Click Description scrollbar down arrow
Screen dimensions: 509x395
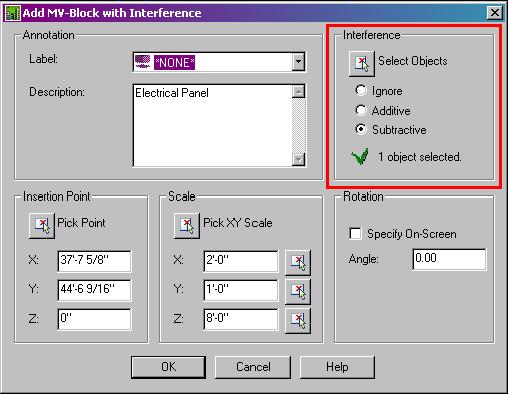298,159
